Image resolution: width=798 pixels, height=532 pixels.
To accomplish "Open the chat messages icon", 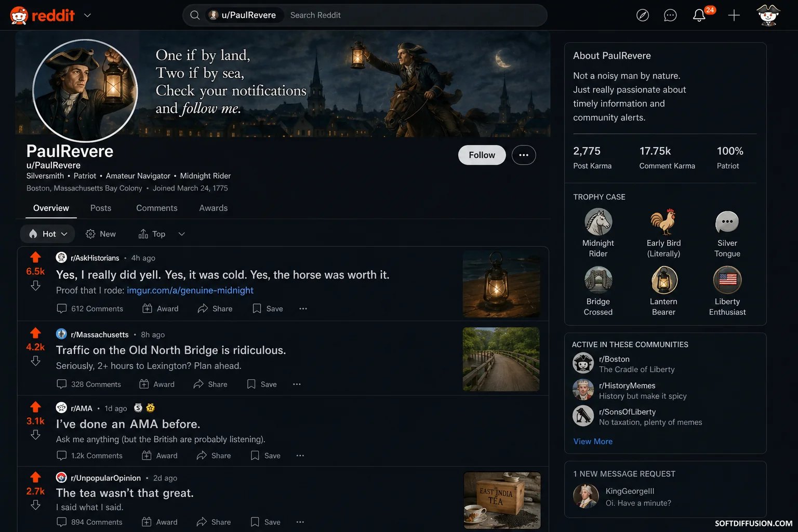I will click(670, 16).
